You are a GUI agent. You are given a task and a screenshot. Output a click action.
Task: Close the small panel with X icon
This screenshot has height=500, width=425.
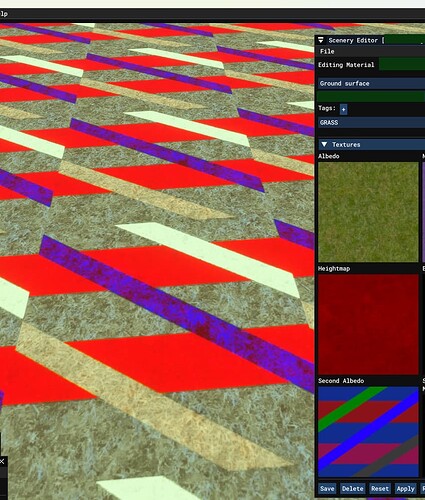click(2, 462)
